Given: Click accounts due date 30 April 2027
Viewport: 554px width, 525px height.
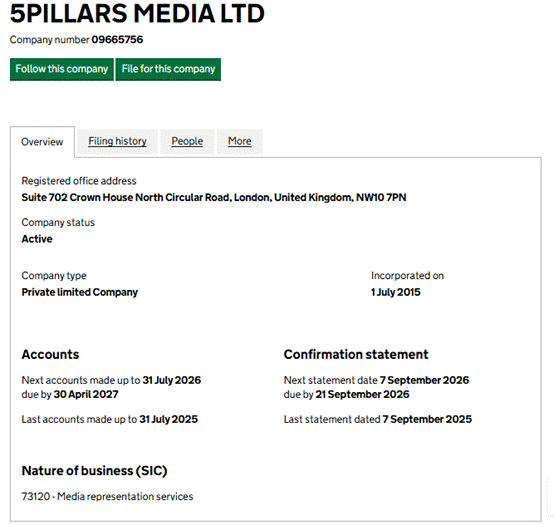Looking at the screenshot, I should 86,394.
